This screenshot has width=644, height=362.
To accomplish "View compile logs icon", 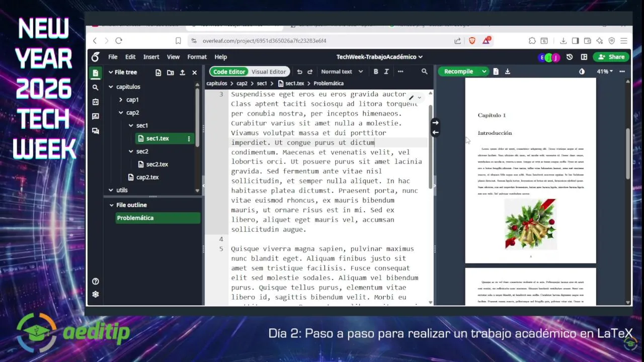I will (496, 71).
